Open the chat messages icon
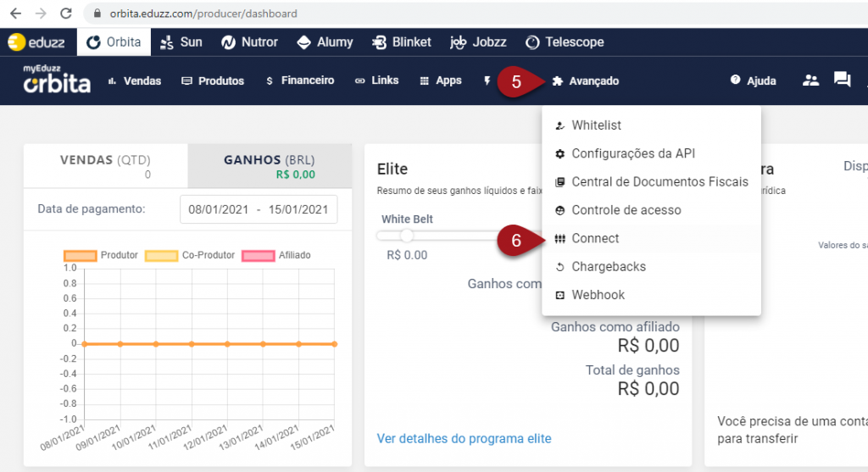 [x=842, y=81]
